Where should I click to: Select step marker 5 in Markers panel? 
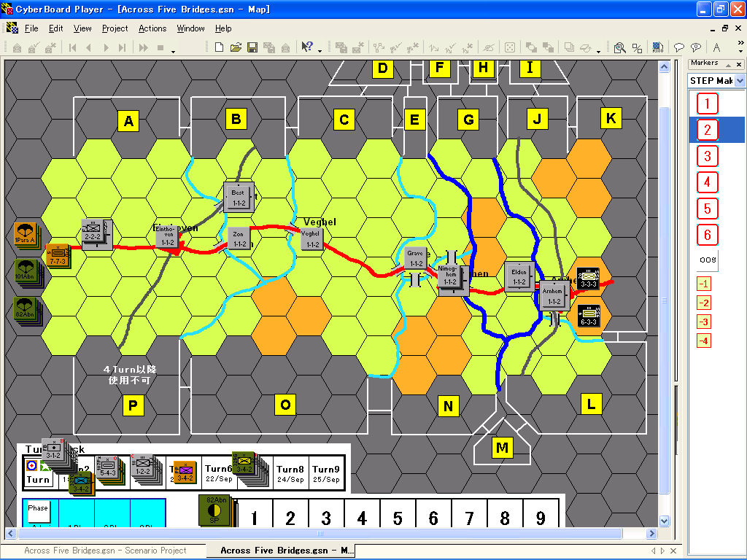click(x=707, y=208)
